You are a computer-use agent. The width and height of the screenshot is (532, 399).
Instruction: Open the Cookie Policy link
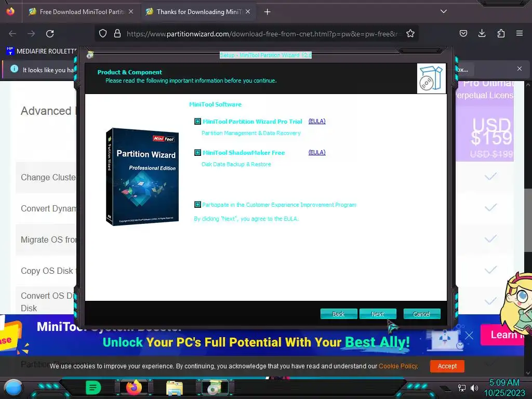point(398,366)
